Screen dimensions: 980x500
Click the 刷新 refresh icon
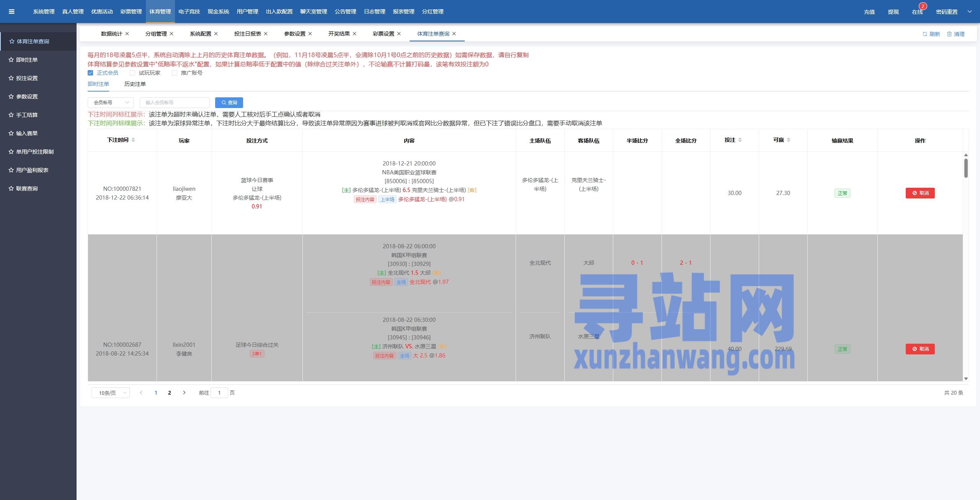(x=925, y=34)
